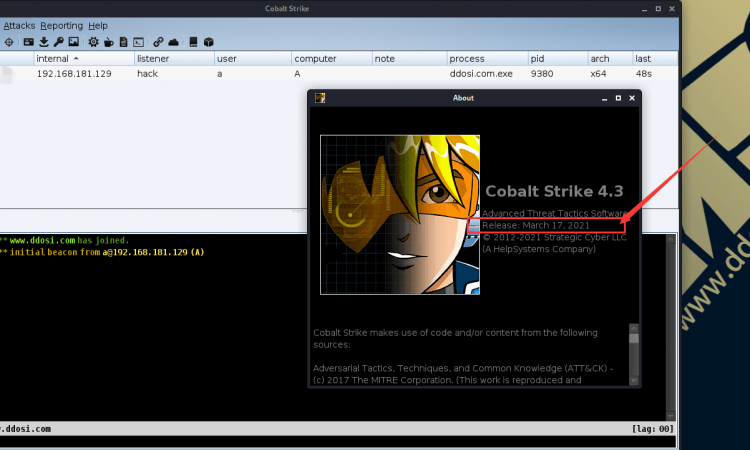Click the 'ddosi.com.exe' process cell
The image size is (750, 450).
click(x=481, y=74)
